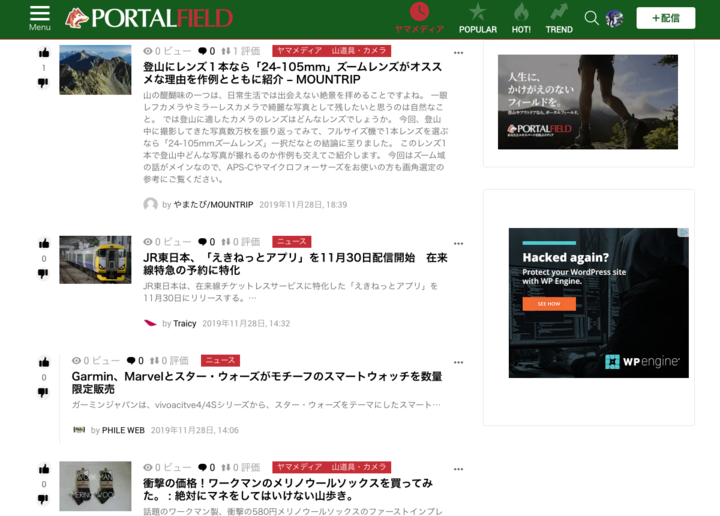
Task: Open three-dot options for 24-105mm lens post
Action: pos(458,52)
